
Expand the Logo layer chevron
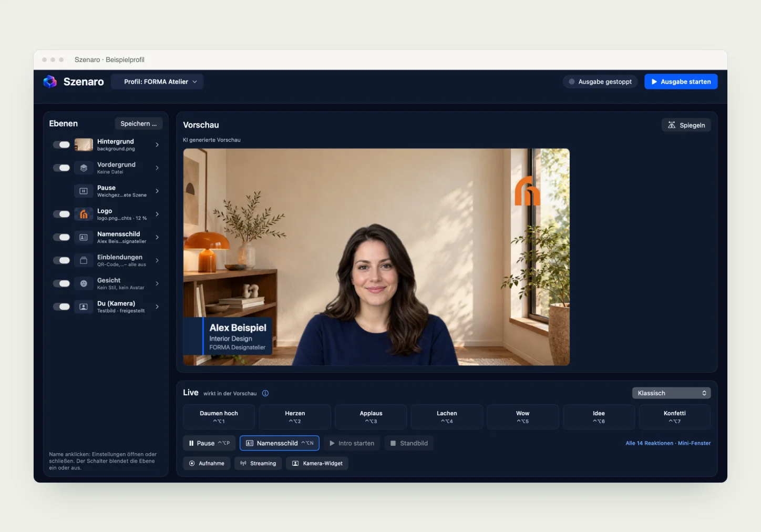[x=157, y=214]
